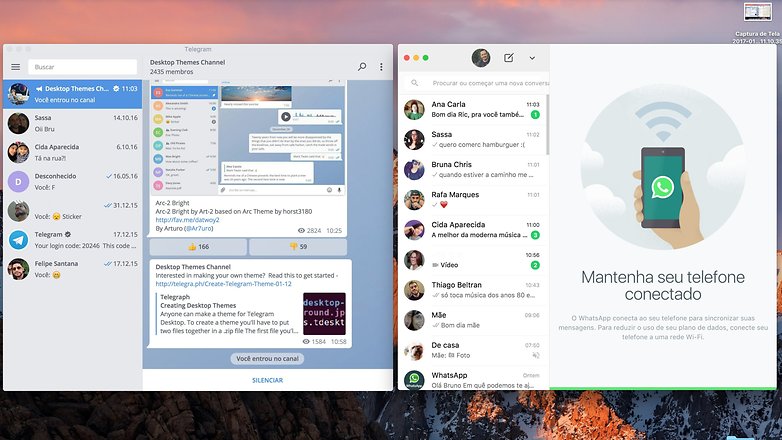Open the Telegram official service chat
The image size is (782, 440).
[73, 240]
